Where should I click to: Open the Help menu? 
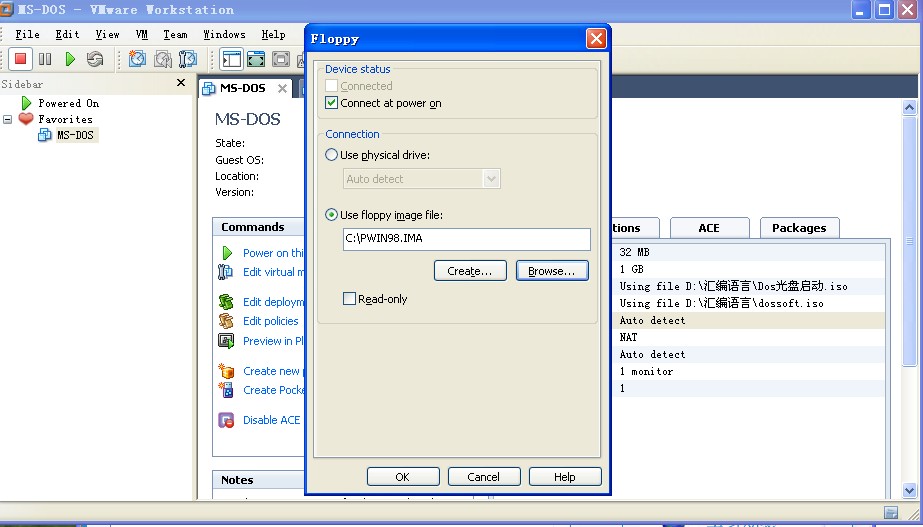[273, 35]
